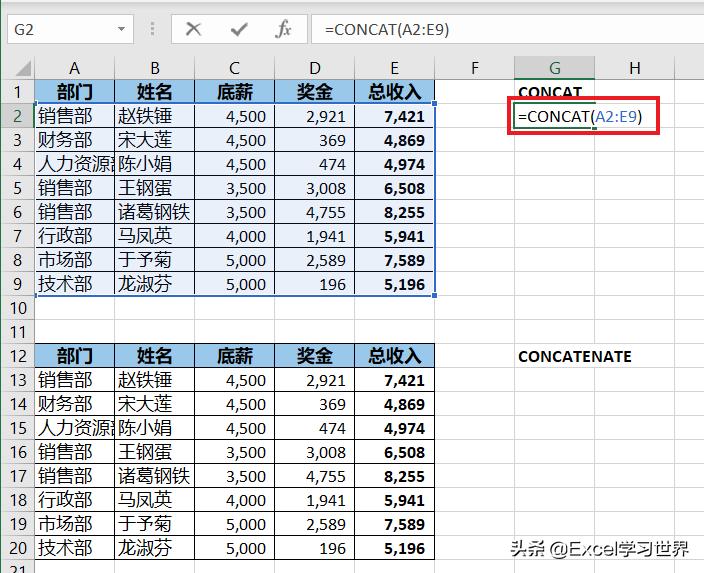Viewport: 704px width, 573px height.
Task: Select the 8,255 total cell in row 17
Action: (x=395, y=476)
